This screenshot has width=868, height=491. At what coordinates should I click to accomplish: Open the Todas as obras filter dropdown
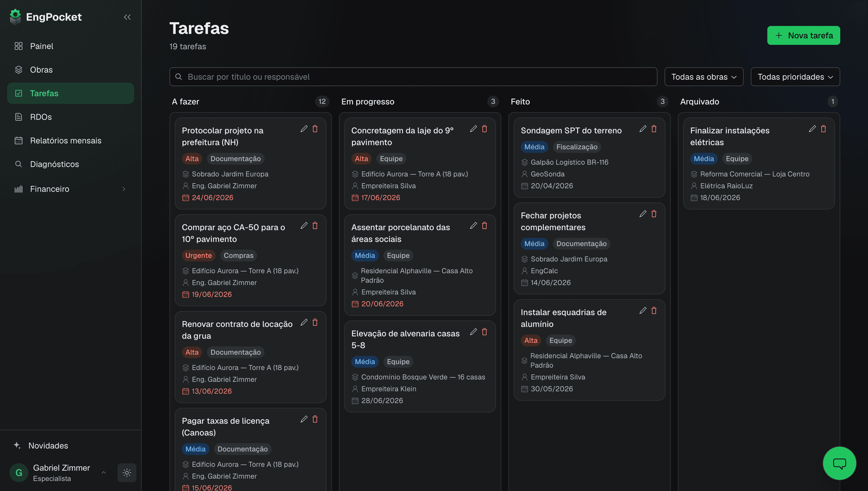tap(704, 77)
